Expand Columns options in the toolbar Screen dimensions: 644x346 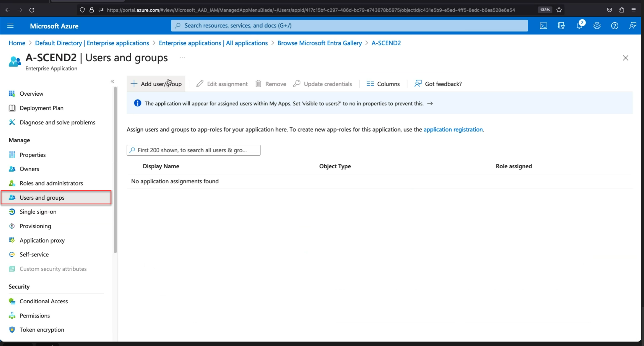point(383,84)
